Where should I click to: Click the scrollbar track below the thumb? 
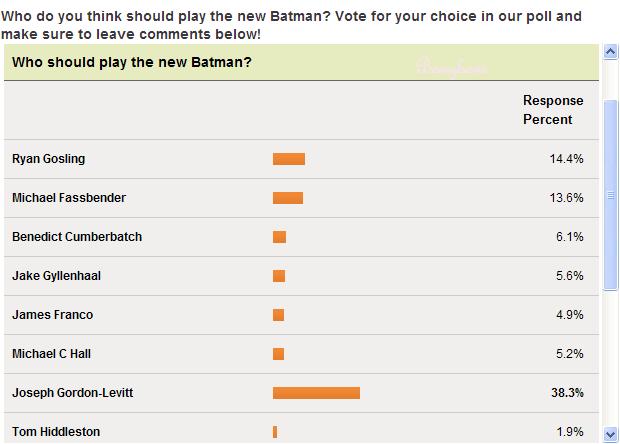[x=610, y=359]
